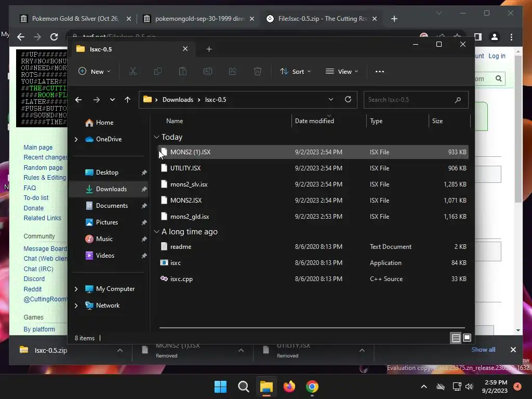Click Show all downloads link

(x=483, y=350)
